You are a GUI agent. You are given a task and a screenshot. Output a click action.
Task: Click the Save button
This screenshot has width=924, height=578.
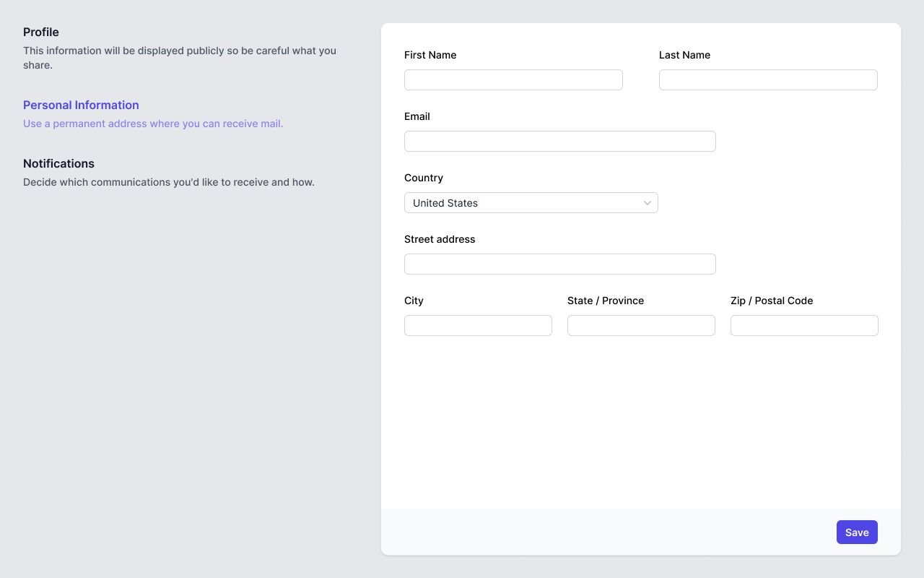click(x=857, y=532)
